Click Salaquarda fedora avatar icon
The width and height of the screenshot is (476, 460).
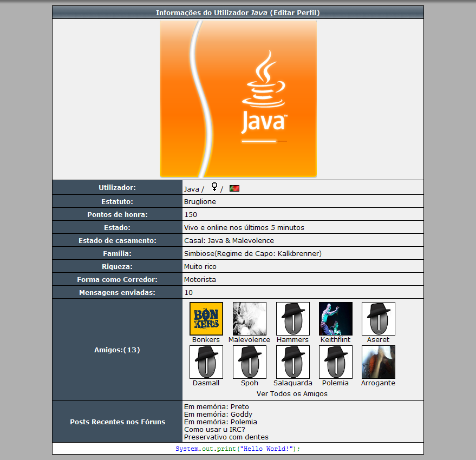tap(293, 362)
